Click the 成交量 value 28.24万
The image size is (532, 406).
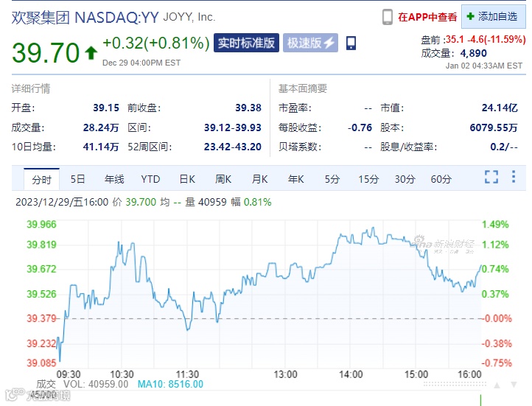[101, 127]
